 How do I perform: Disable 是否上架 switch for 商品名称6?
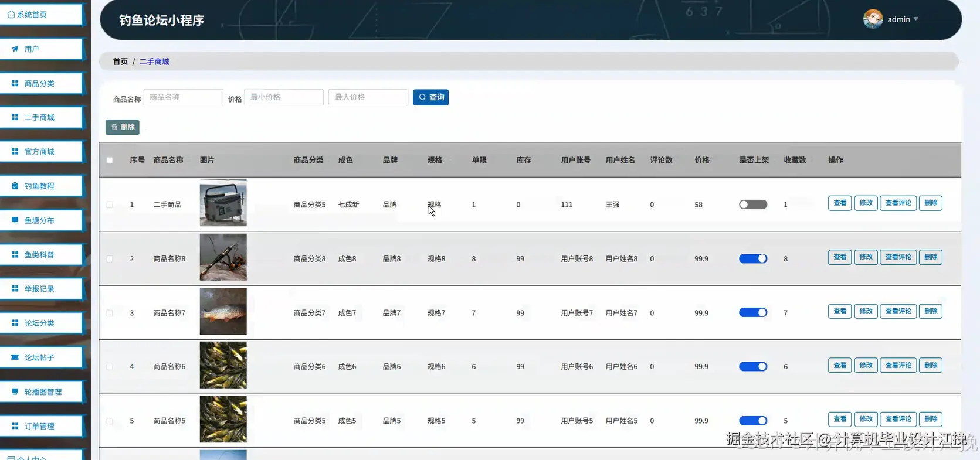point(753,366)
